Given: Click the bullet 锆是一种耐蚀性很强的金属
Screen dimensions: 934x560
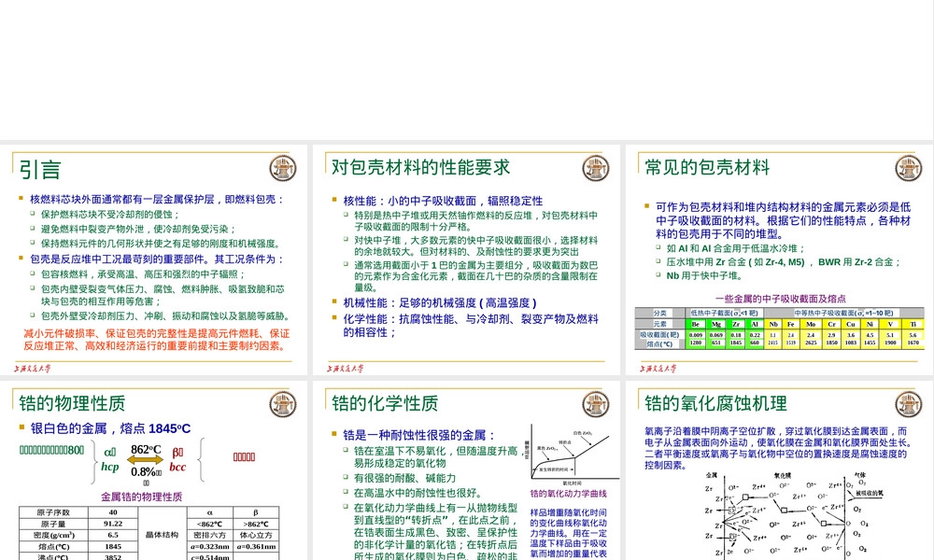Looking at the screenshot, I should point(419,435).
